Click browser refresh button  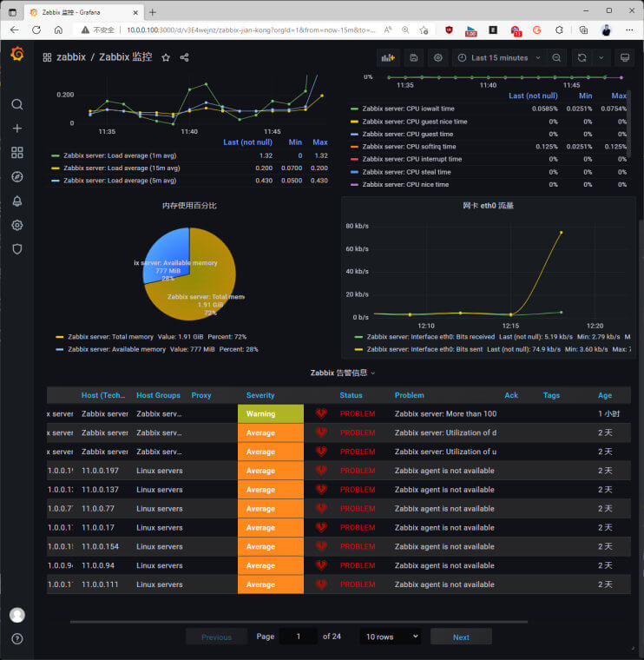36,30
